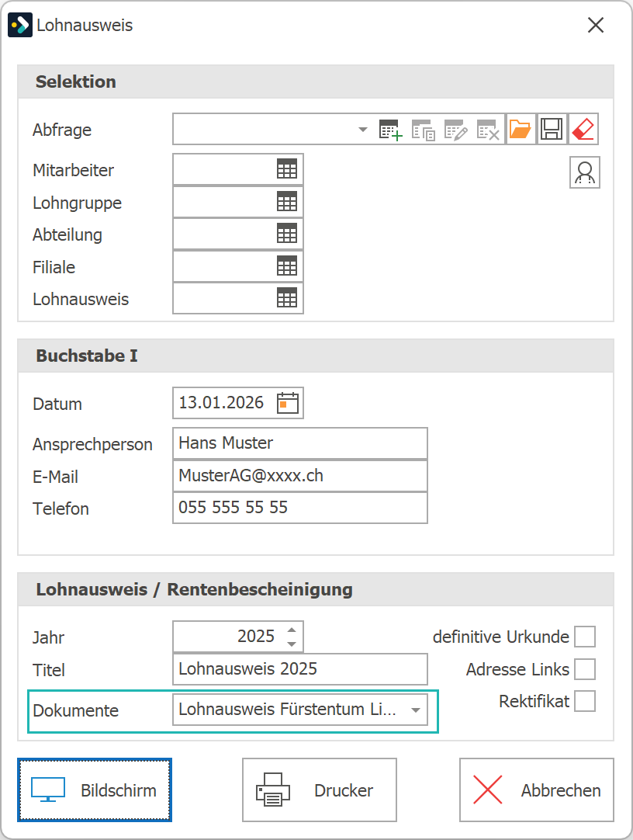633x840 pixels.
Task: Click the Titel field Lohnausweis 2025
Action: (300, 668)
